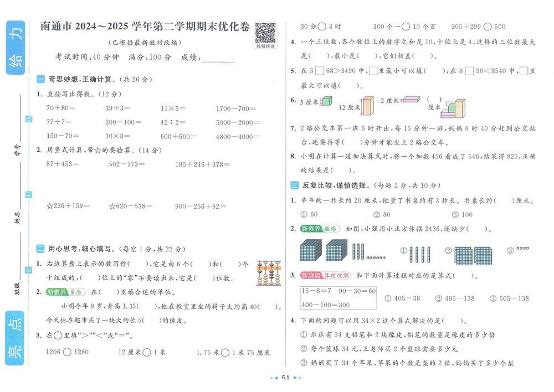
Task: Click the page number 51
Action: point(285,378)
